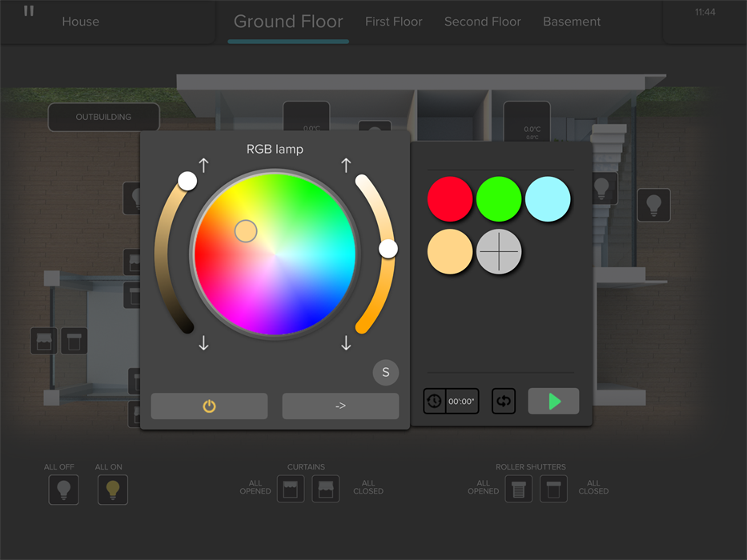
Task: Turn all lights off with ALL OFF bulb
Action: tap(64, 490)
